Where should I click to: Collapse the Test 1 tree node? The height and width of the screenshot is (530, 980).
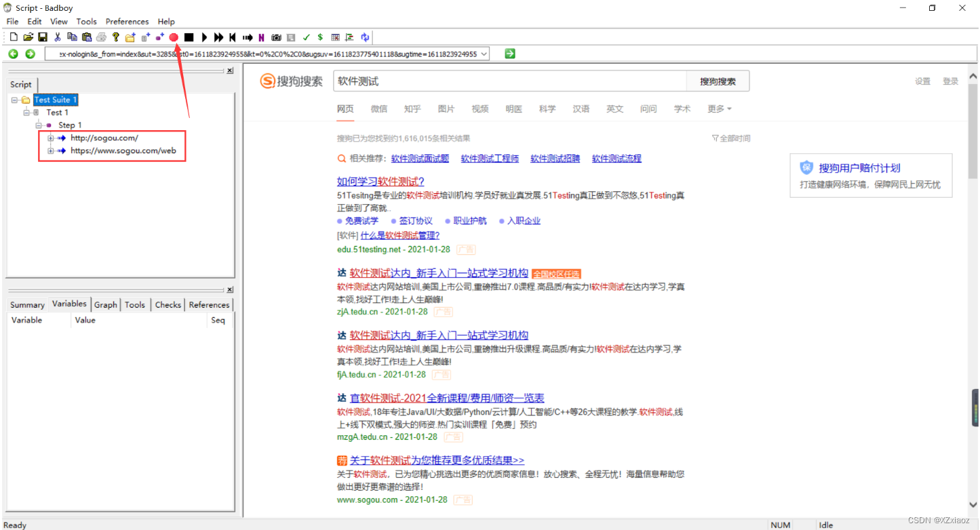26,113
